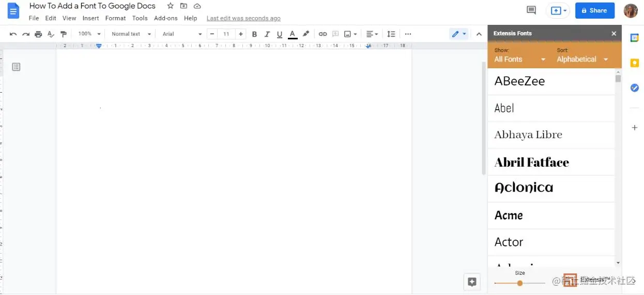Click the Explore button at bottom
Viewport: 644px width, 295px height.
click(x=472, y=282)
